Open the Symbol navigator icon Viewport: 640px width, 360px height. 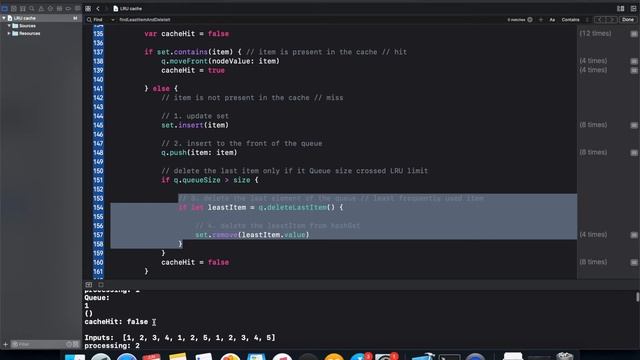tap(23, 8)
